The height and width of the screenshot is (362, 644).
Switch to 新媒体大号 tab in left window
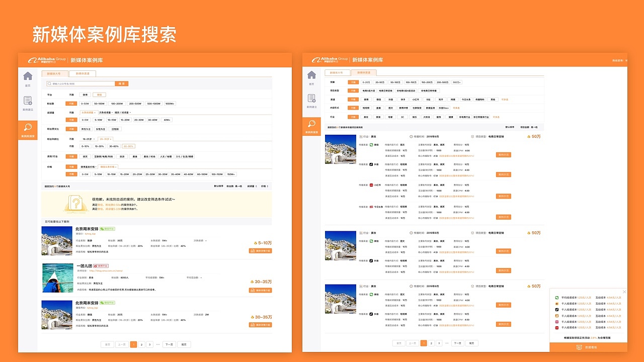click(54, 73)
